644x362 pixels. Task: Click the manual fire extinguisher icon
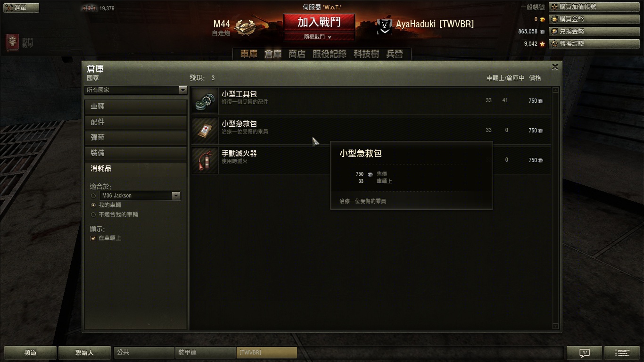click(205, 160)
